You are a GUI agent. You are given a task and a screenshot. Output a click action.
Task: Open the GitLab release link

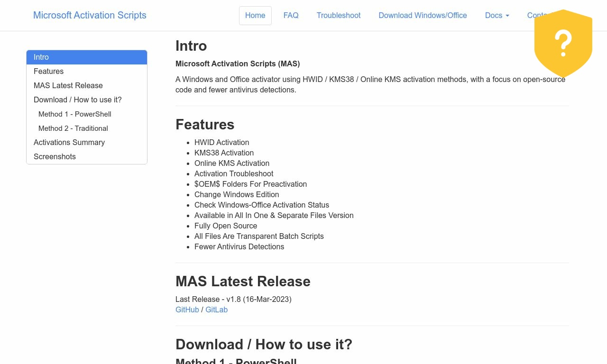[216, 309]
